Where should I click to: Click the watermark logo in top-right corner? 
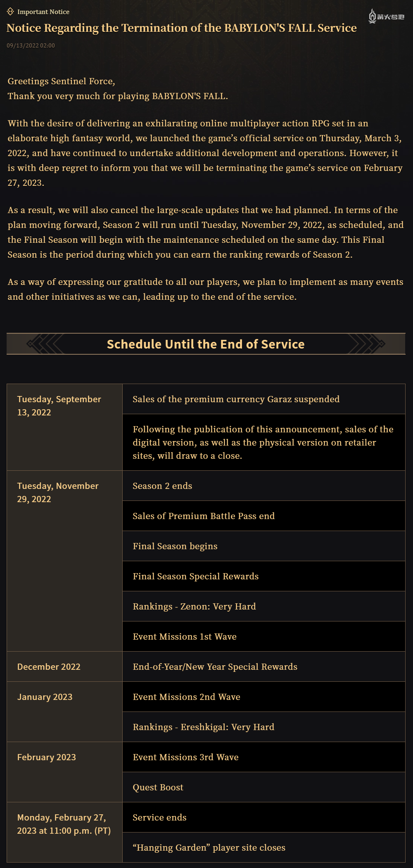[x=386, y=17]
